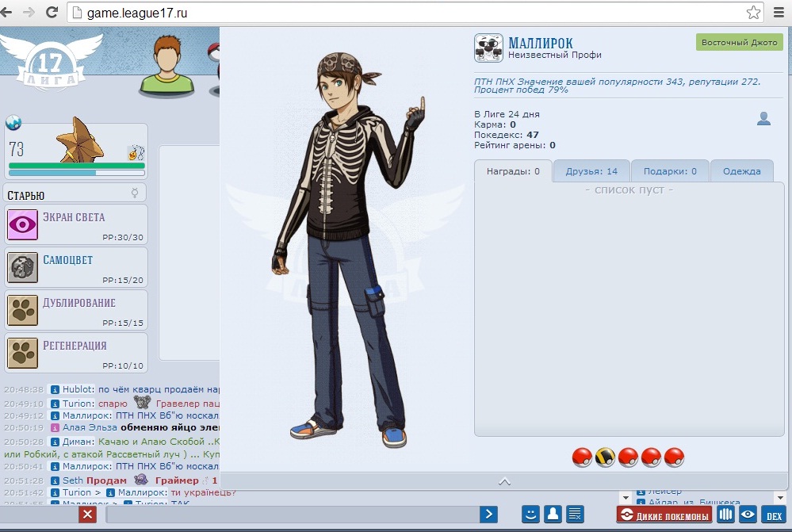This screenshot has height=532, width=792.
Task: Focus the chat message input field
Action: pyautogui.click(x=293, y=515)
